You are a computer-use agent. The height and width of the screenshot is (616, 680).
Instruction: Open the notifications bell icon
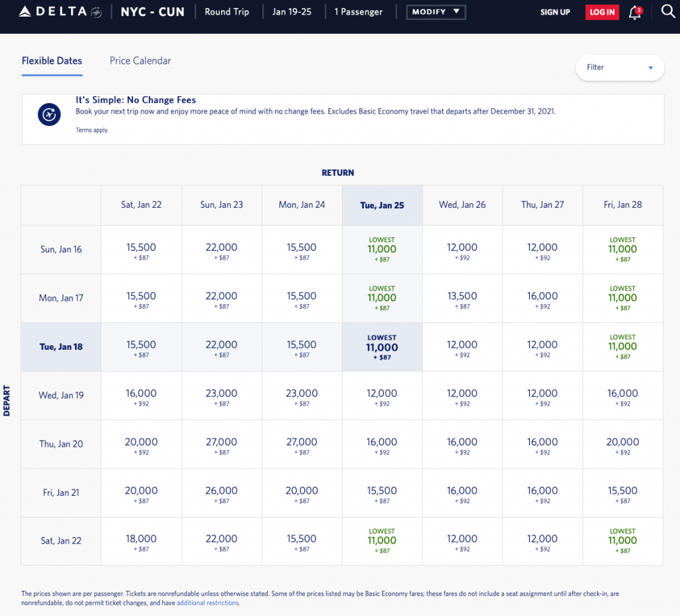(x=635, y=12)
